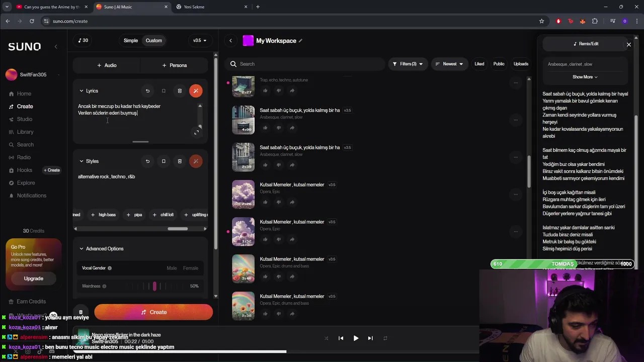Toggle the Uploads filter
The height and width of the screenshot is (362, 644).
click(521, 64)
